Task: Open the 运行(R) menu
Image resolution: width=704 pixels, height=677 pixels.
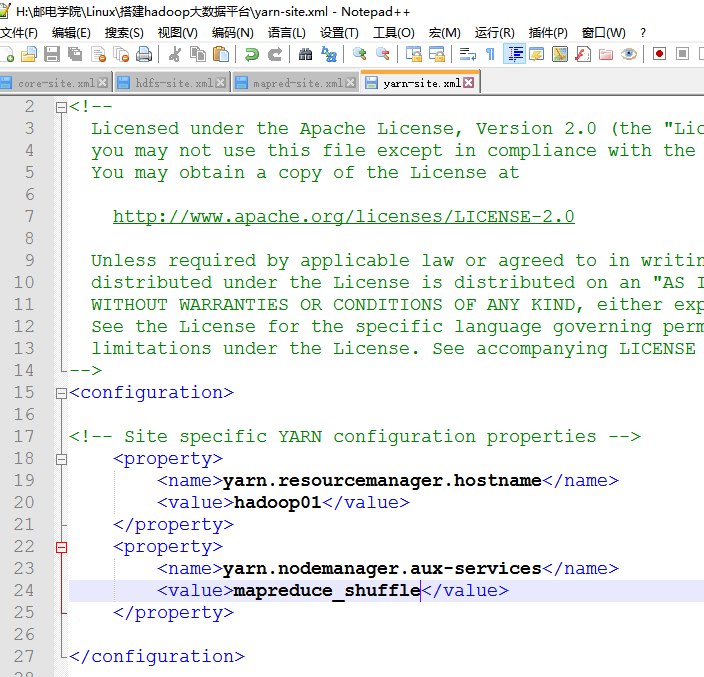Action: (494, 33)
